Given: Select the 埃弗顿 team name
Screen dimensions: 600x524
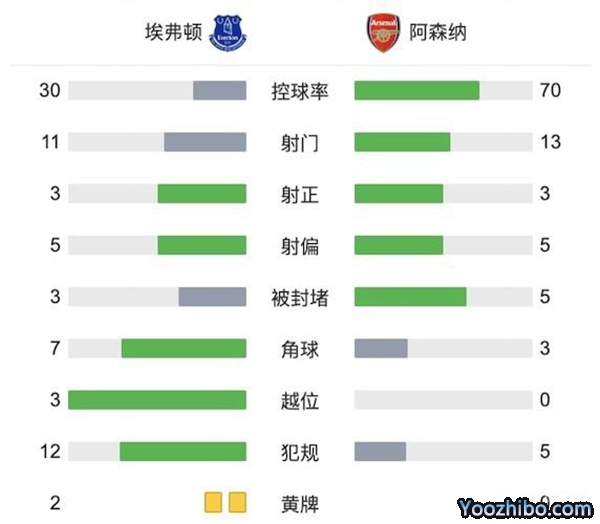Looking at the screenshot, I should click(174, 32).
